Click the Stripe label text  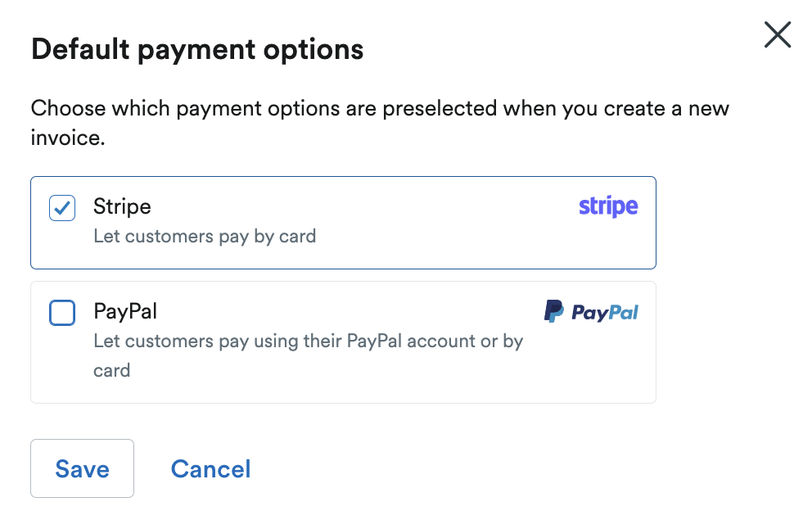click(121, 206)
